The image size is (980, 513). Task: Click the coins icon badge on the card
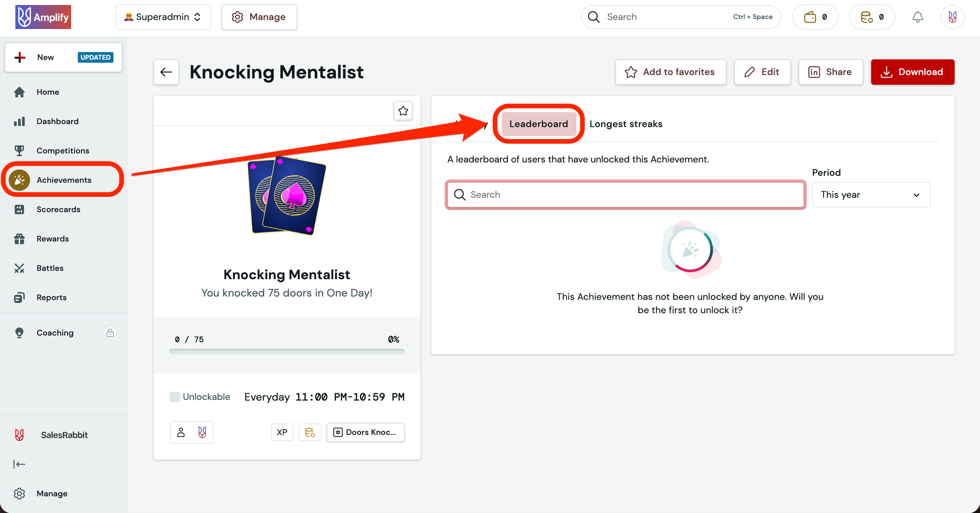click(x=310, y=432)
